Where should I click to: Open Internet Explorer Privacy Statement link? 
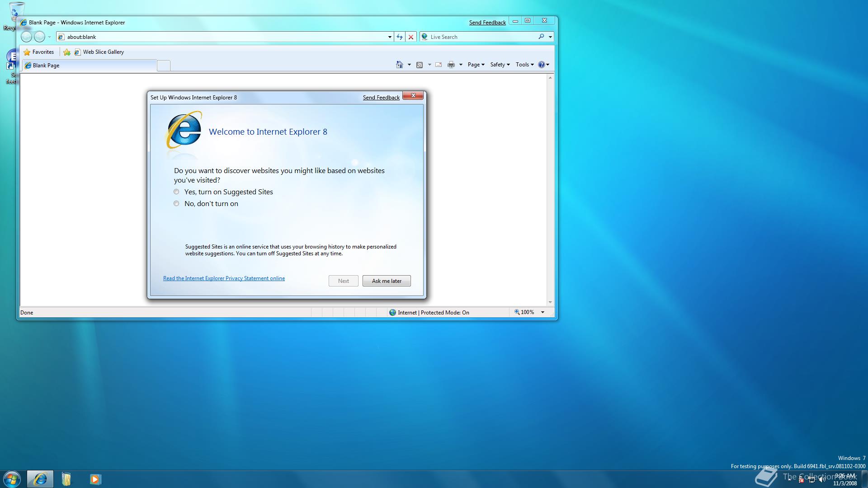(x=224, y=278)
